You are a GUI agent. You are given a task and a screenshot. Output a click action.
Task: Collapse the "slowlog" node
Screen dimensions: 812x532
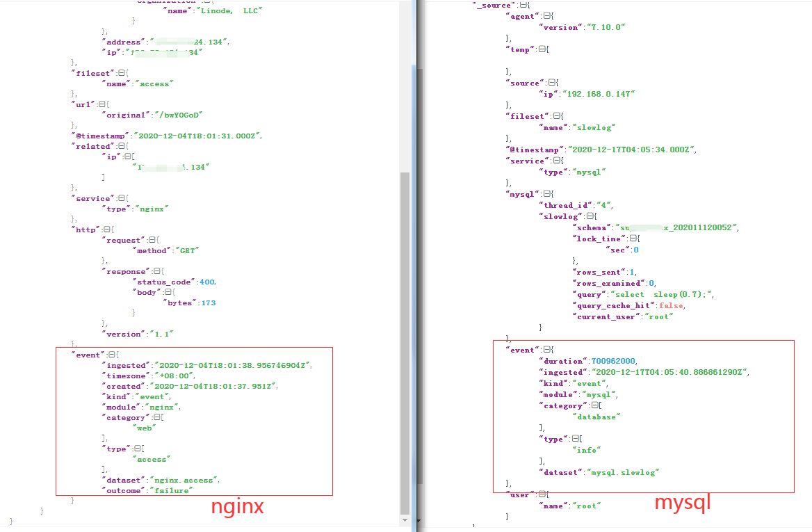pyautogui.click(x=590, y=216)
